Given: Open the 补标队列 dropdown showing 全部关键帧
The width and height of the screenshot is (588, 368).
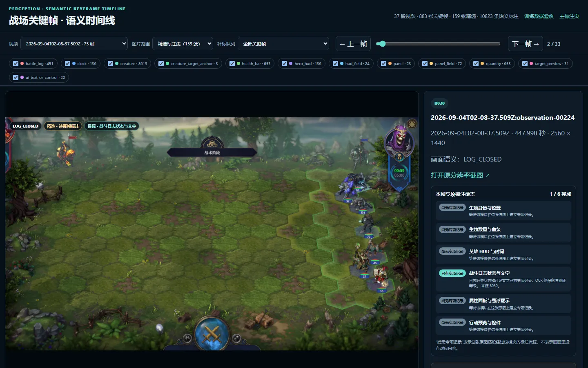Looking at the screenshot, I should point(283,44).
